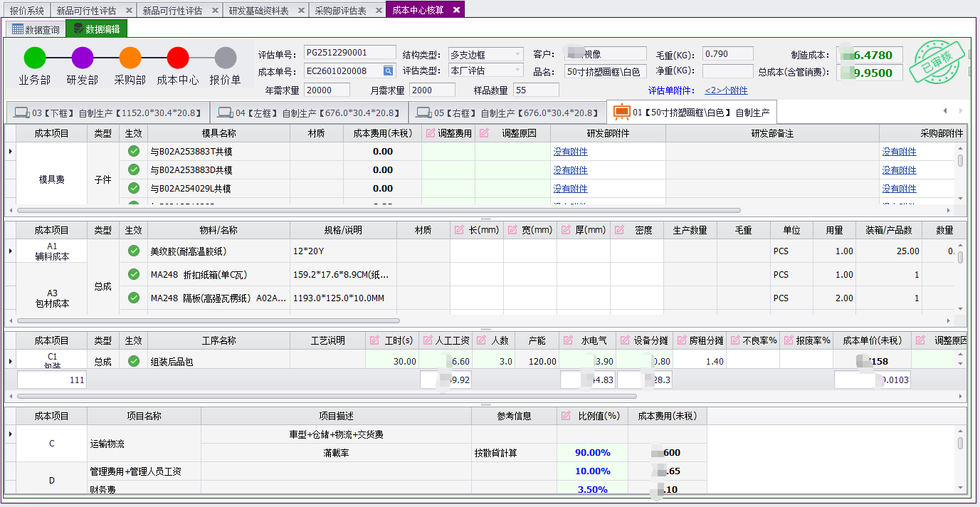
Task: Click the 90.00% 比例值 cell
Action: [592, 453]
